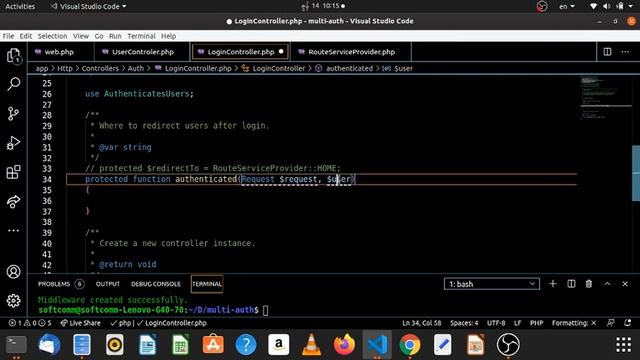Open editor More Actions ellipsis
Screen dimensions: 640x360
click(x=625, y=52)
